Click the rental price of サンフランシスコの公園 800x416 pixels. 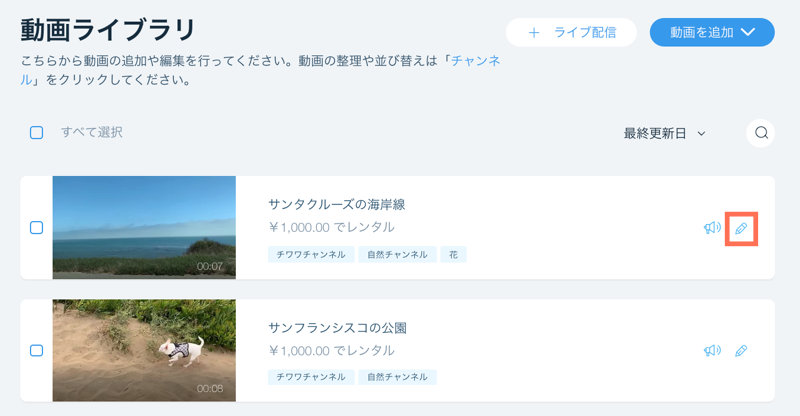[x=332, y=351]
